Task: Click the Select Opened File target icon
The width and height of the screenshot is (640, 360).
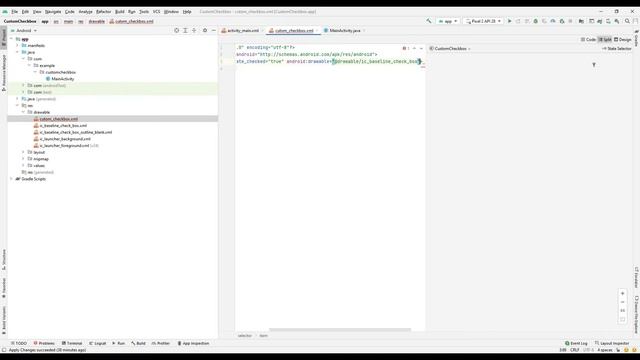Action: pyautogui.click(x=176, y=31)
